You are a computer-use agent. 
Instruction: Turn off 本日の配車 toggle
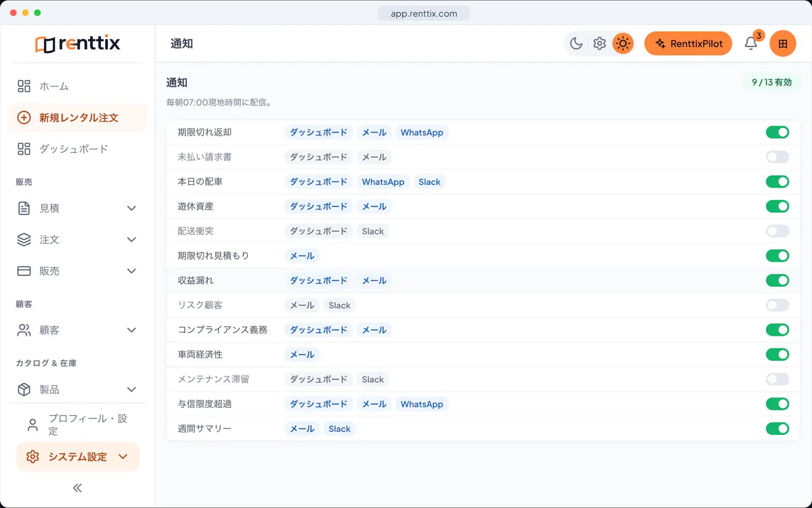click(x=777, y=182)
